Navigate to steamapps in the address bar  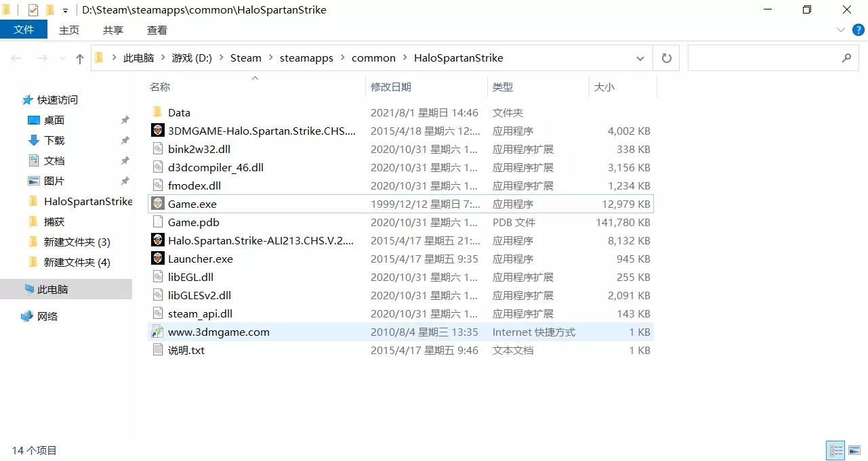pyautogui.click(x=306, y=58)
